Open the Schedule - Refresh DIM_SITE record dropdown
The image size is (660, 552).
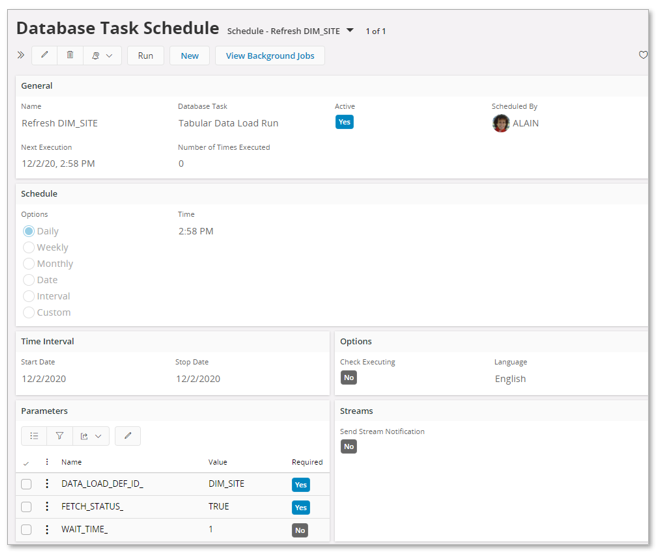point(350,31)
